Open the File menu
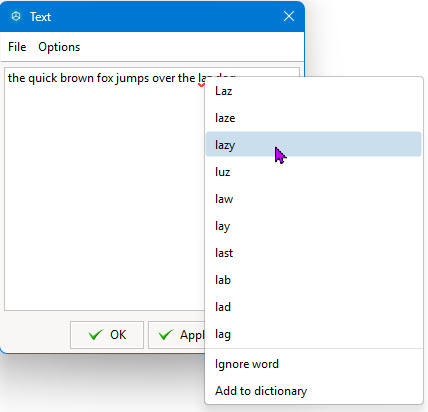The image size is (428, 412). click(17, 47)
